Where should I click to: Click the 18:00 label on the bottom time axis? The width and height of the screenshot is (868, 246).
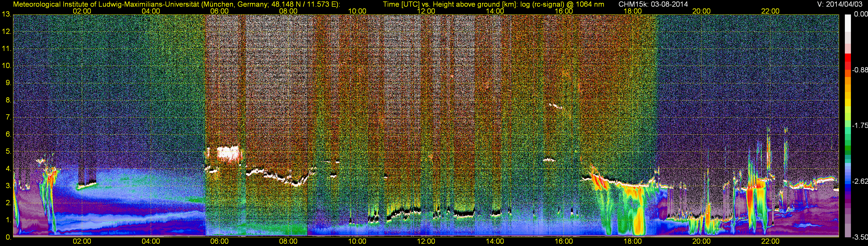tap(632, 241)
